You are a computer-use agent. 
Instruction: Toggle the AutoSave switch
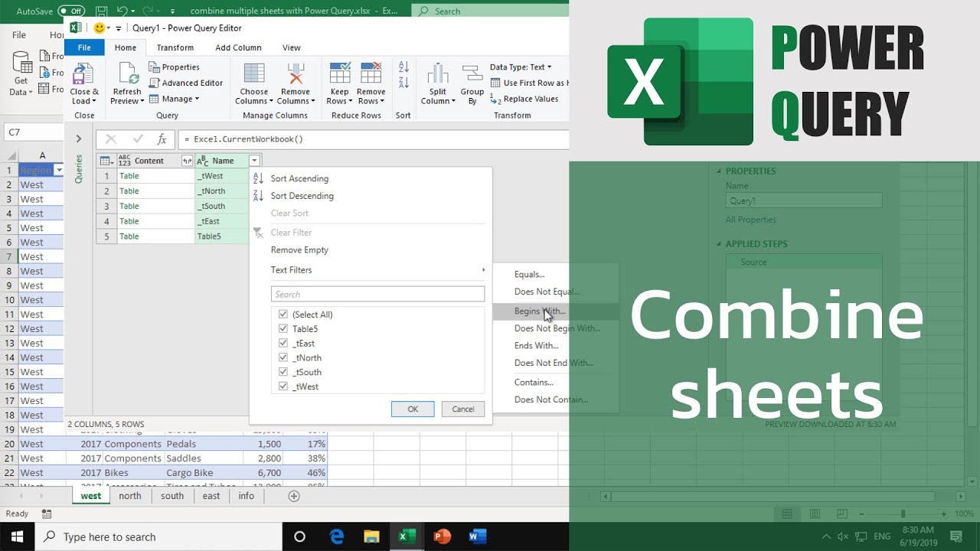click(x=71, y=11)
